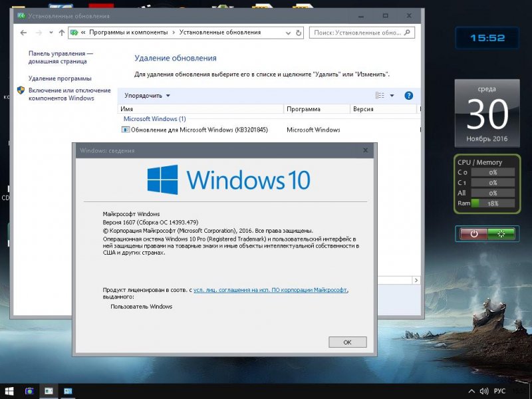Close the 'Установленные обновления' window
Screen dimensions: 532x399
tap(409, 15)
